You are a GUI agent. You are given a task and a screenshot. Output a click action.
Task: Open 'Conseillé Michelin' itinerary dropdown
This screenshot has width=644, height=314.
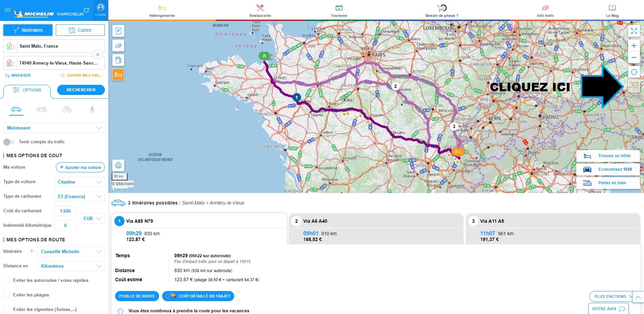[x=71, y=251]
